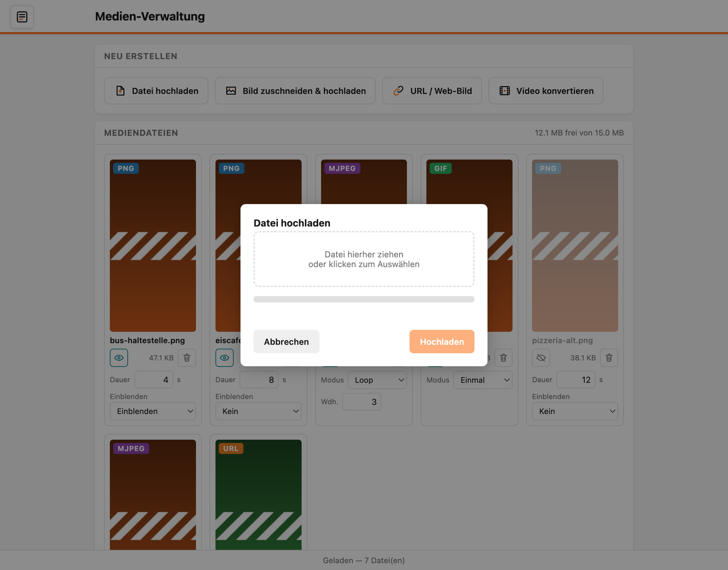Click the file drop zone to choose a file
Screen dimensions: 728x570
364,259
